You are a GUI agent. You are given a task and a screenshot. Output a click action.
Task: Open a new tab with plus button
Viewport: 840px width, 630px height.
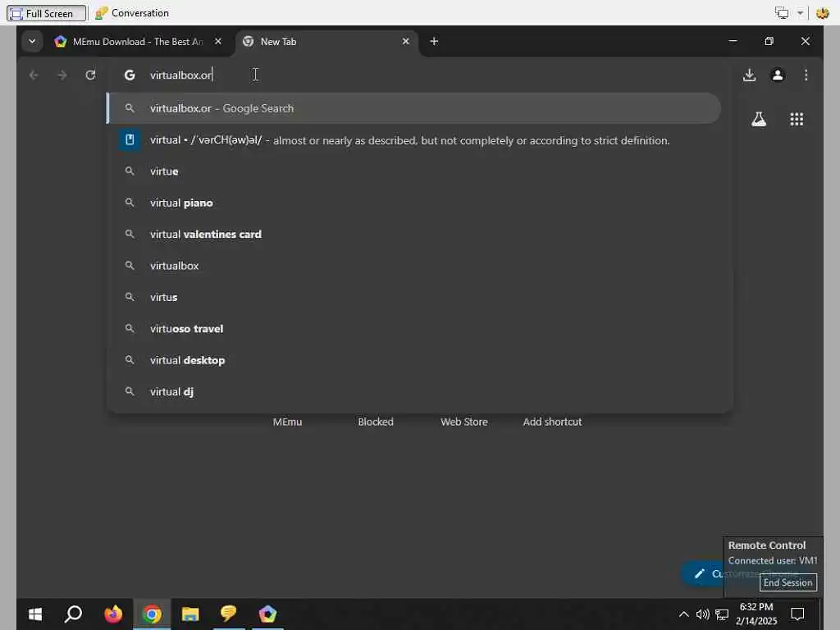(434, 41)
